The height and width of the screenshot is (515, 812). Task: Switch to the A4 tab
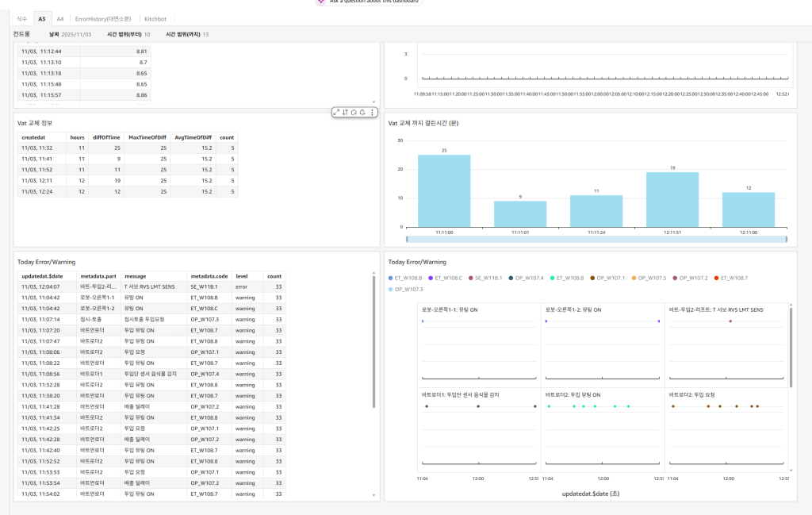(60, 18)
